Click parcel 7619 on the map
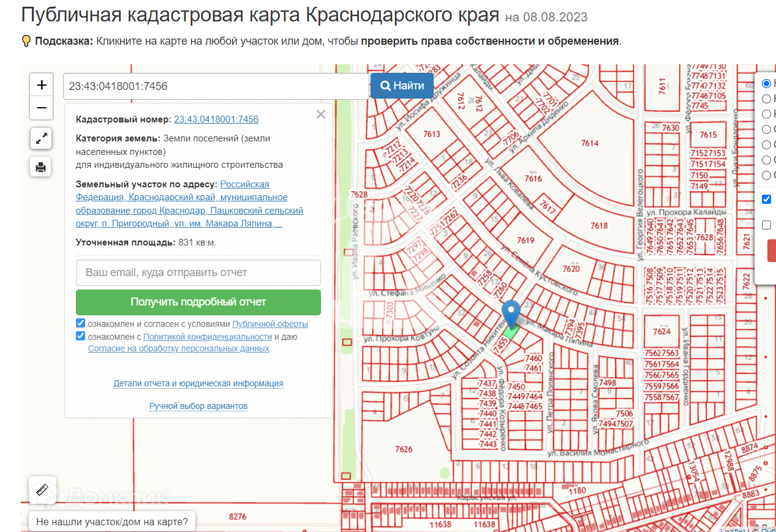This screenshot has width=776, height=532. (525, 240)
